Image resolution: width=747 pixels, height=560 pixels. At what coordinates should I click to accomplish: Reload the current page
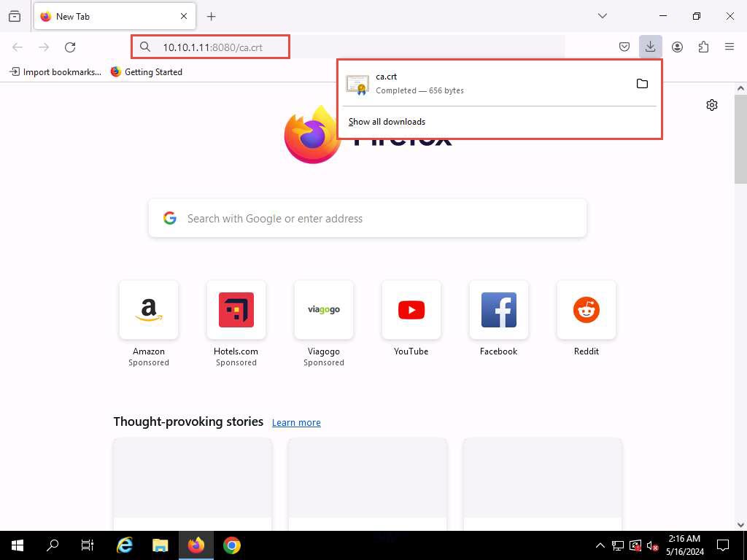(x=70, y=47)
